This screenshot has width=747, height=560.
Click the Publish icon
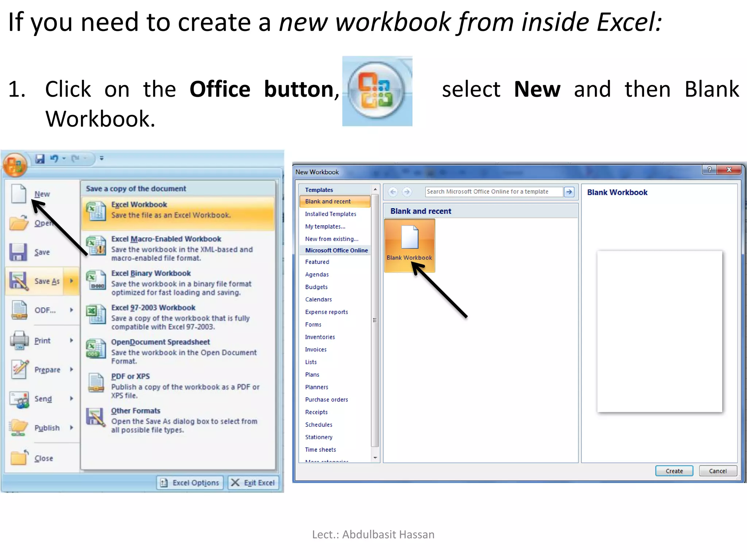19,428
